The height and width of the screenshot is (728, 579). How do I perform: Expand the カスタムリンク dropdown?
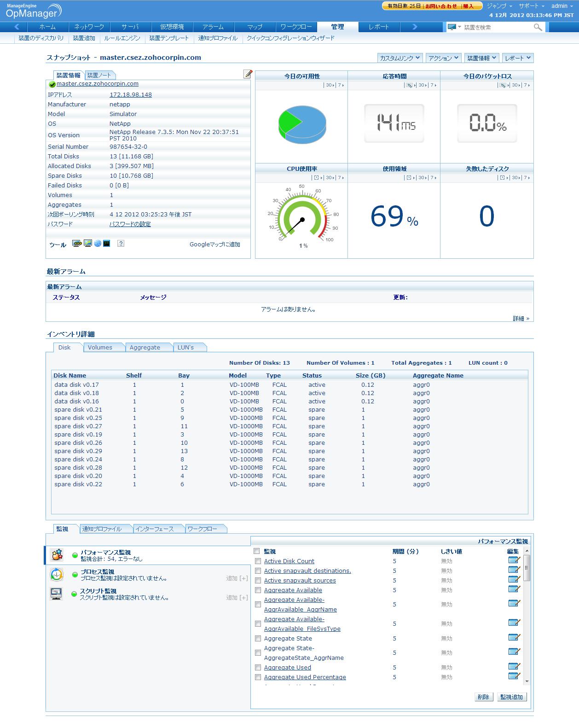pyautogui.click(x=400, y=58)
